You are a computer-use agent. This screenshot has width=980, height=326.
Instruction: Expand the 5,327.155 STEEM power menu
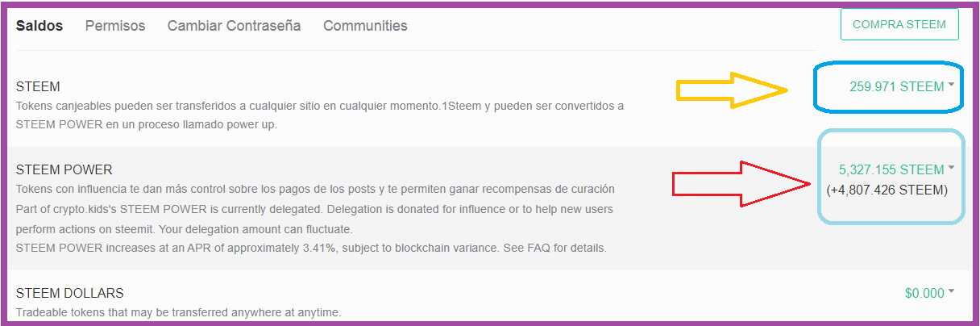tap(891, 169)
